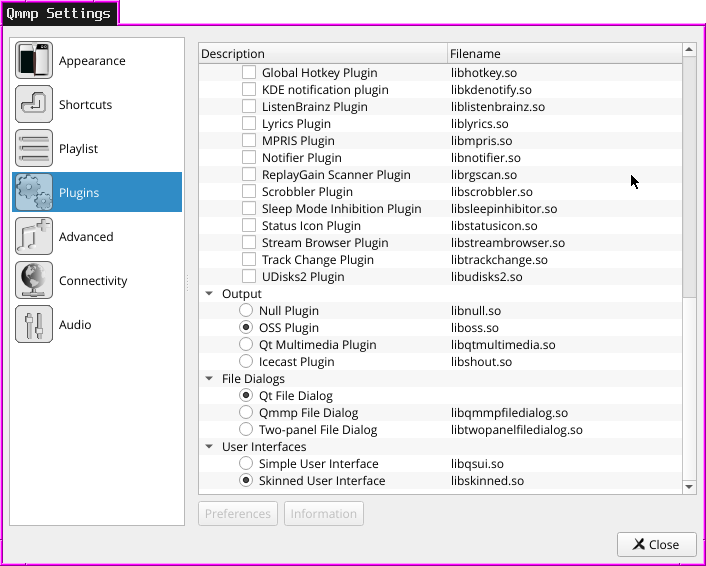Select the Connectivity globe icon
706x566 pixels.
click(x=34, y=281)
